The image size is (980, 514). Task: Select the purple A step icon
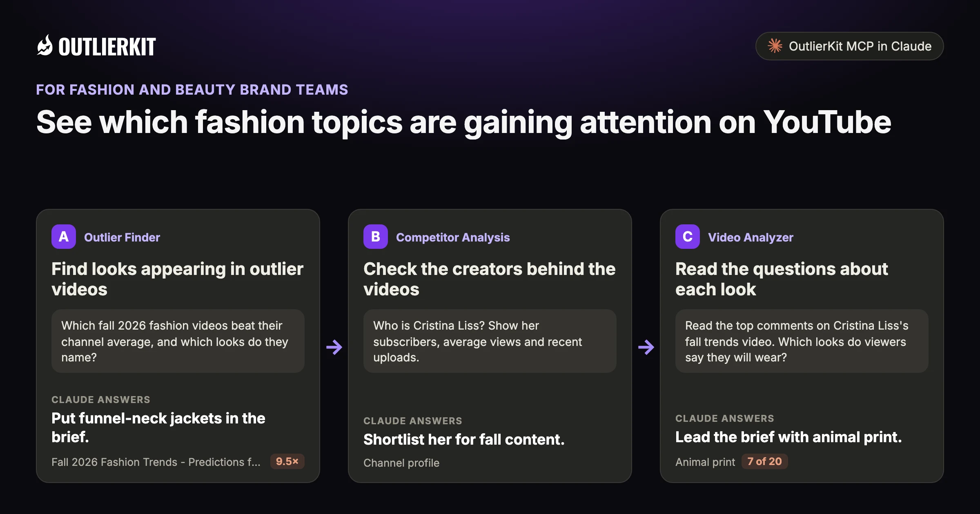click(64, 237)
